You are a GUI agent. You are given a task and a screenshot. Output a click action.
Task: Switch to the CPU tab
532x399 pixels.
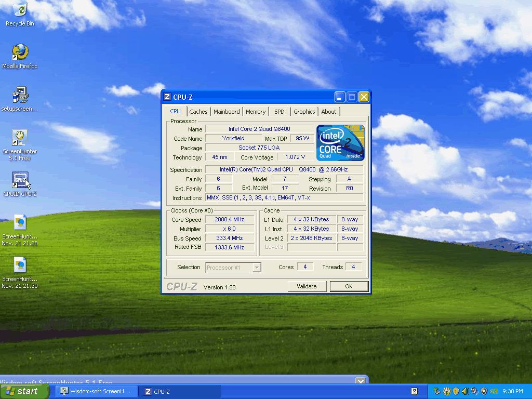tap(176, 111)
